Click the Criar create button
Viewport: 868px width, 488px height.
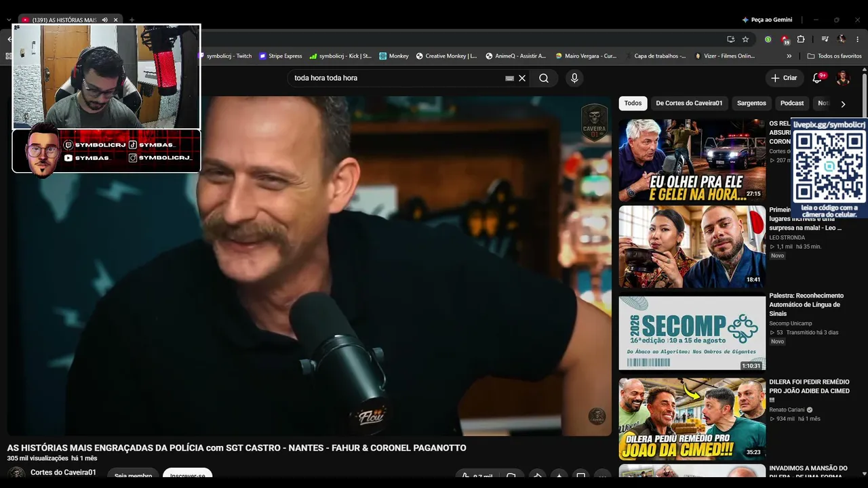tap(784, 78)
